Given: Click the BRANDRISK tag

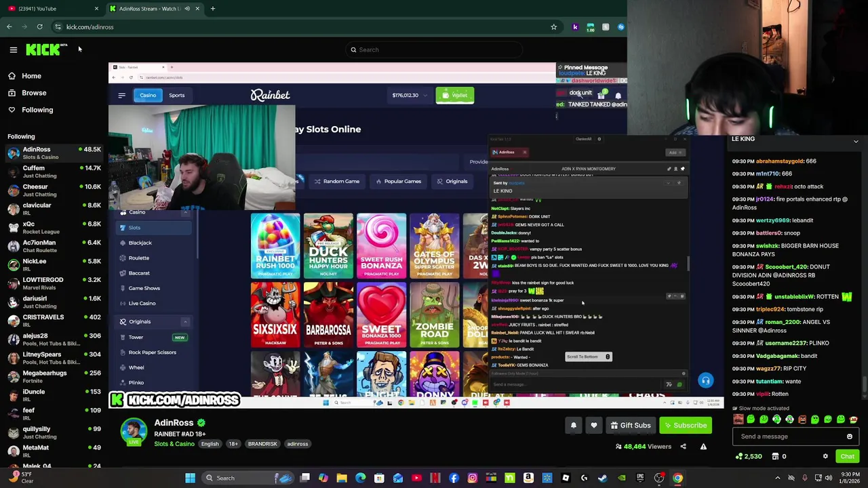Looking at the screenshot, I should click(x=262, y=444).
